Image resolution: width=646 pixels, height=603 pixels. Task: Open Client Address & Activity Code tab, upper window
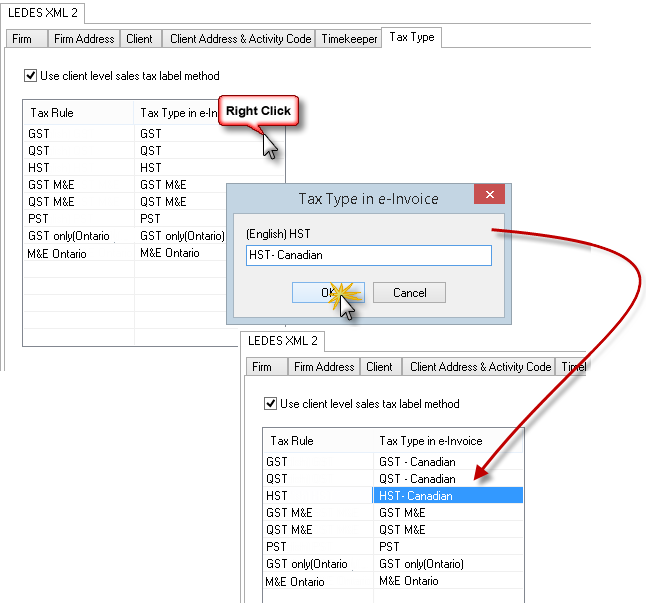click(239, 39)
